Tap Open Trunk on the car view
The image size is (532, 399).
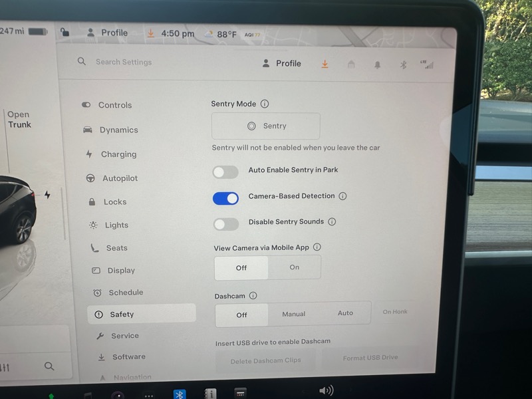click(19, 120)
